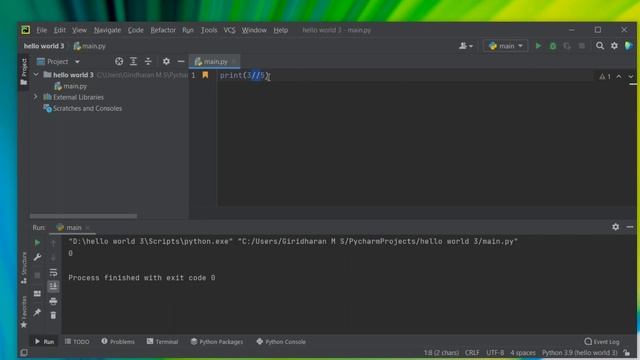Open the TODO tool window
This screenshot has width=640, height=360.
point(77,342)
